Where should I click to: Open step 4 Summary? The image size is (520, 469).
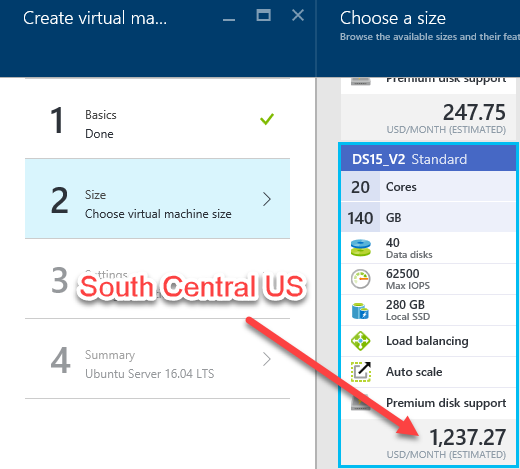coord(157,359)
